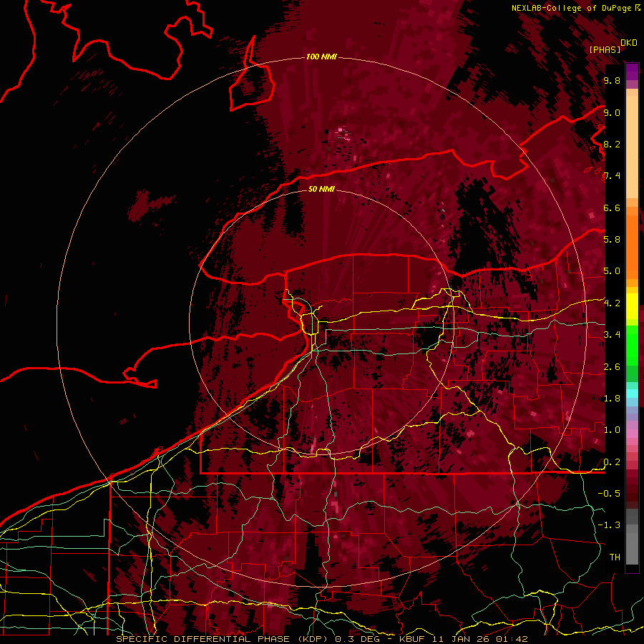Click the 5.8 value on the color scale
The image size is (644, 644).
pos(612,240)
